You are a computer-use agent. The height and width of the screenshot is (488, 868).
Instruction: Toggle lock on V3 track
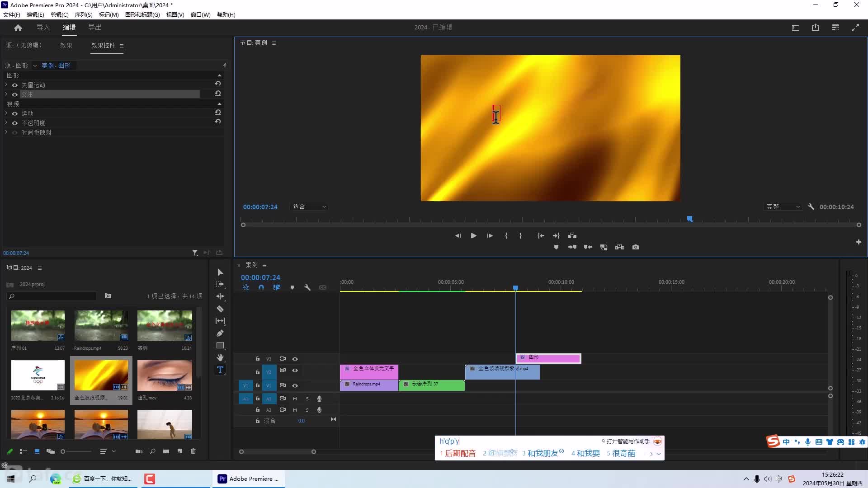[x=257, y=359]
